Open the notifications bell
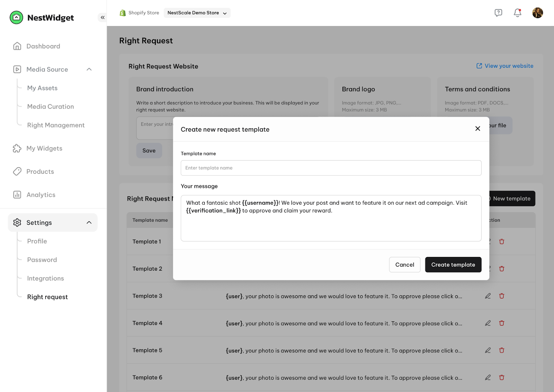 pos(517,13)
